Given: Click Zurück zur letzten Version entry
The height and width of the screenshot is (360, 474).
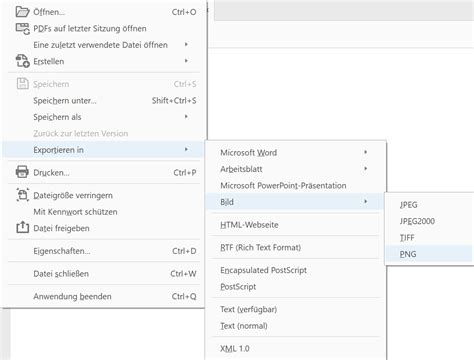Looking at the screenshot, I should pyautogui.click(x=104, y=133).
